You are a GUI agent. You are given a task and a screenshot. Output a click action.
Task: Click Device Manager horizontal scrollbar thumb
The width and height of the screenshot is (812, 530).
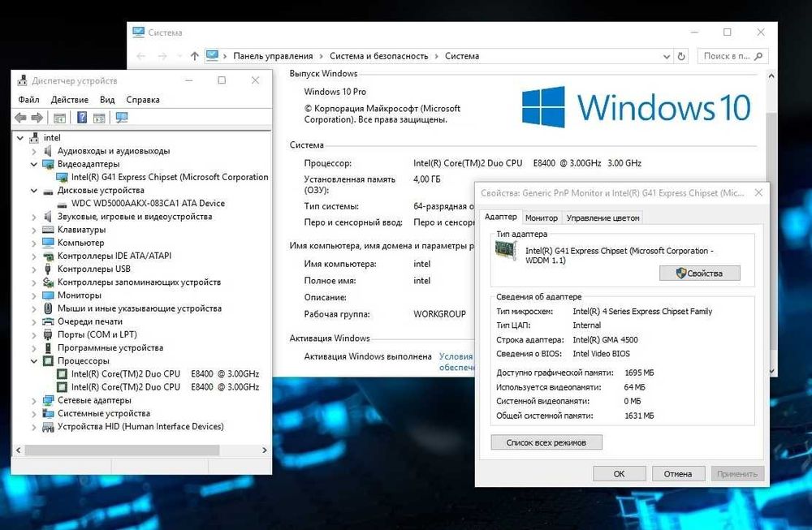[x=123, y=450]
